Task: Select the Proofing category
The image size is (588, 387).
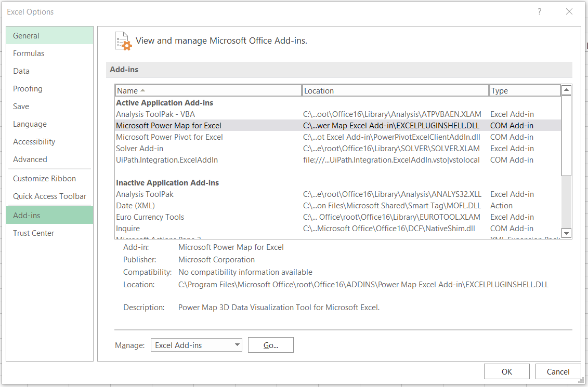Action: click(x=28, y=89)
